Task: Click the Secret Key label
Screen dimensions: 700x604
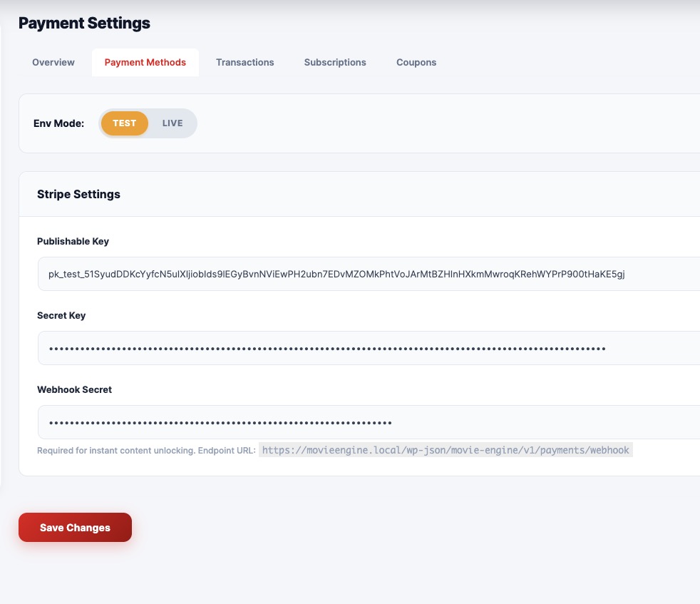Action: pos(61,316)
